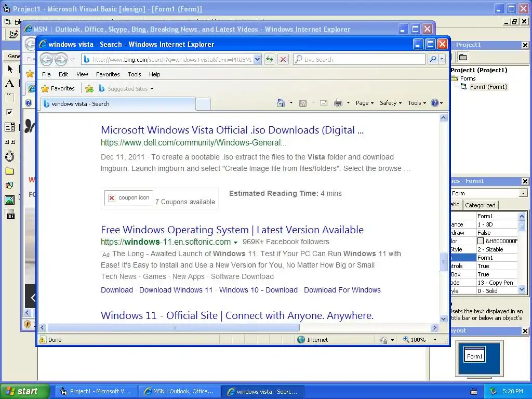
Task: Click the Windows 10 - Download sublink
Action: click(258, 290)
